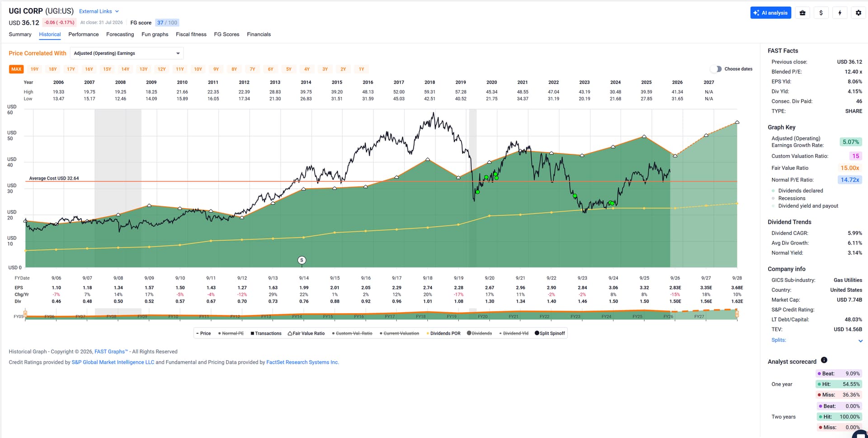Screen dimensions: 868x438
Task: Toggle Custom Val. Ratio in legend
Action: [x=352, y=333]
